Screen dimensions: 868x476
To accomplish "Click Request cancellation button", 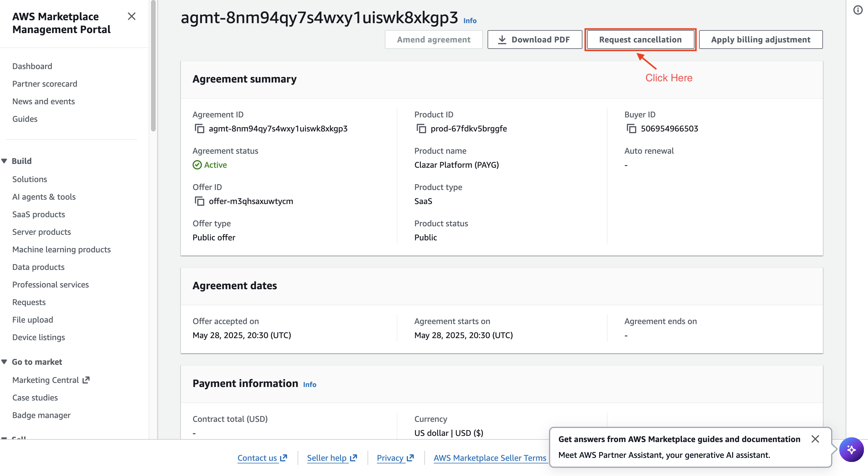I will (640, 40).
